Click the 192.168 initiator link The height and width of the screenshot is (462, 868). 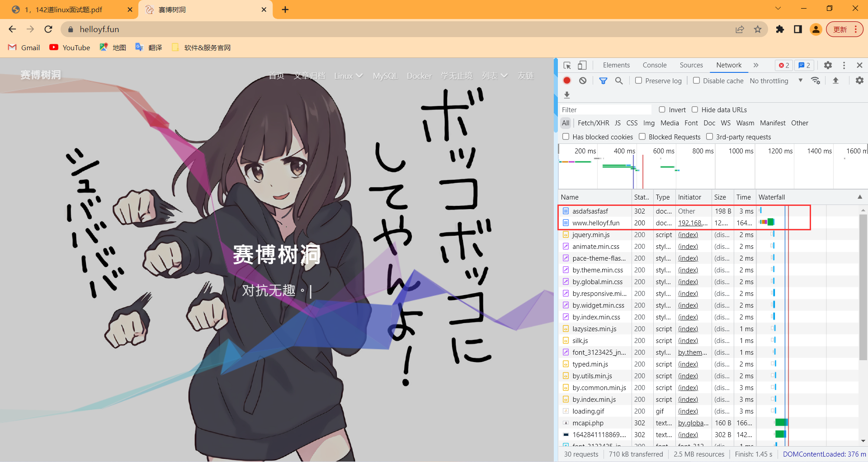click(693, 223)
